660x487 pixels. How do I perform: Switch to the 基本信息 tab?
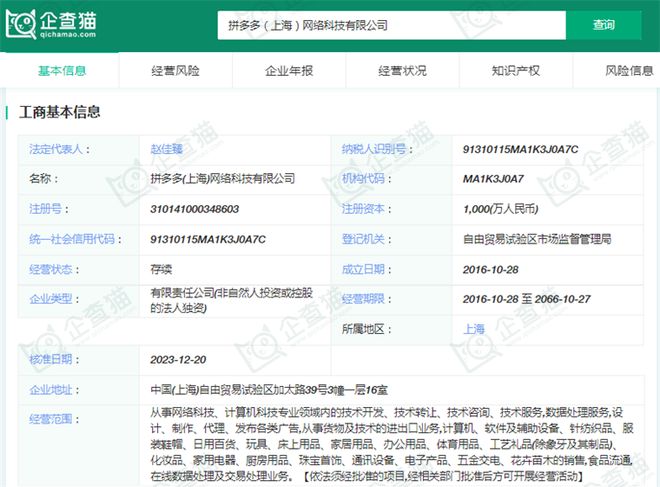[62, 71]
